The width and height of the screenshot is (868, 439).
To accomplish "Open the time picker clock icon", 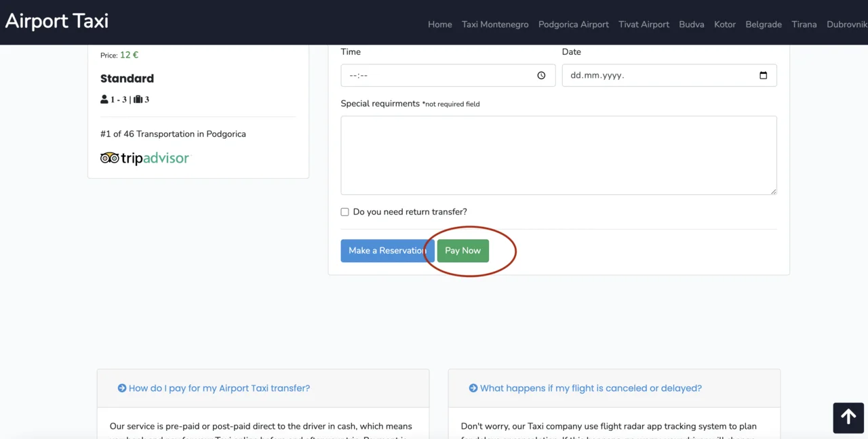I will coord(541,75).
